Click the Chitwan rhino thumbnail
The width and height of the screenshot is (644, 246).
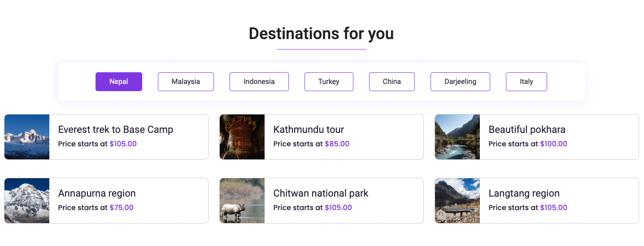(242, 201)
